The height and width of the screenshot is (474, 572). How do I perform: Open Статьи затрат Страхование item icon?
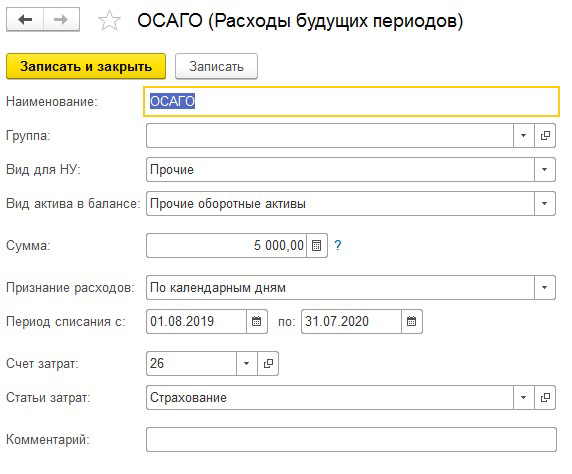[545, 397]
